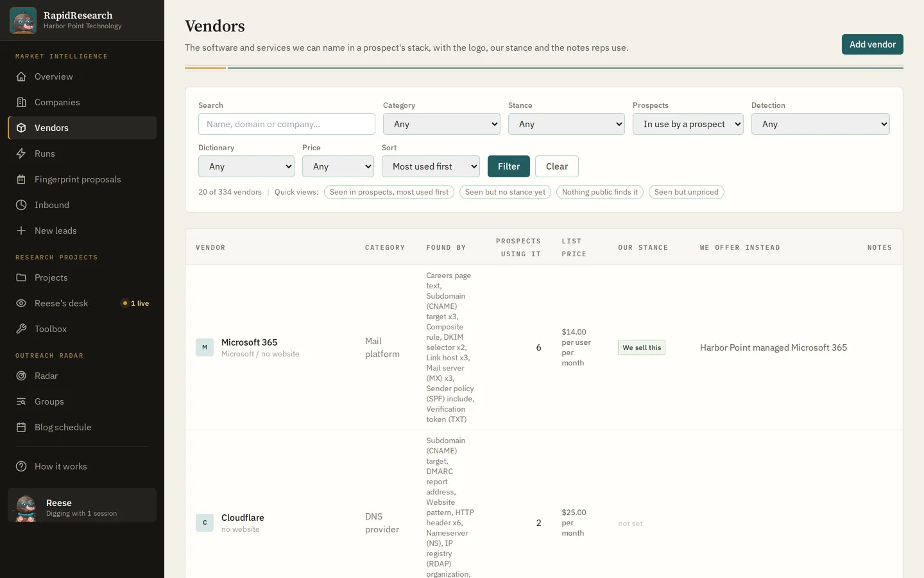Click the Blog schedule calendar icon

pyautogui.click(x=21, y=427)
